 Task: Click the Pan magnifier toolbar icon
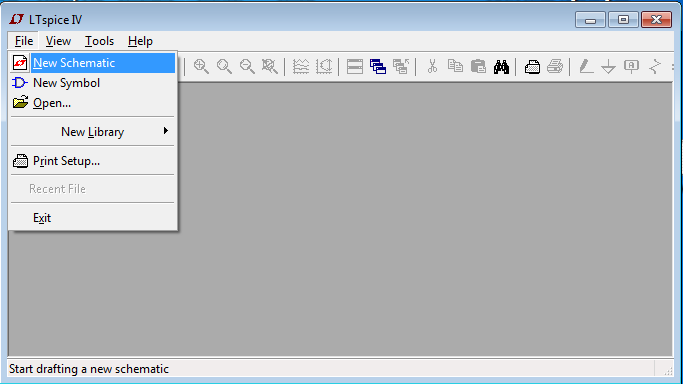click(224, 66)
